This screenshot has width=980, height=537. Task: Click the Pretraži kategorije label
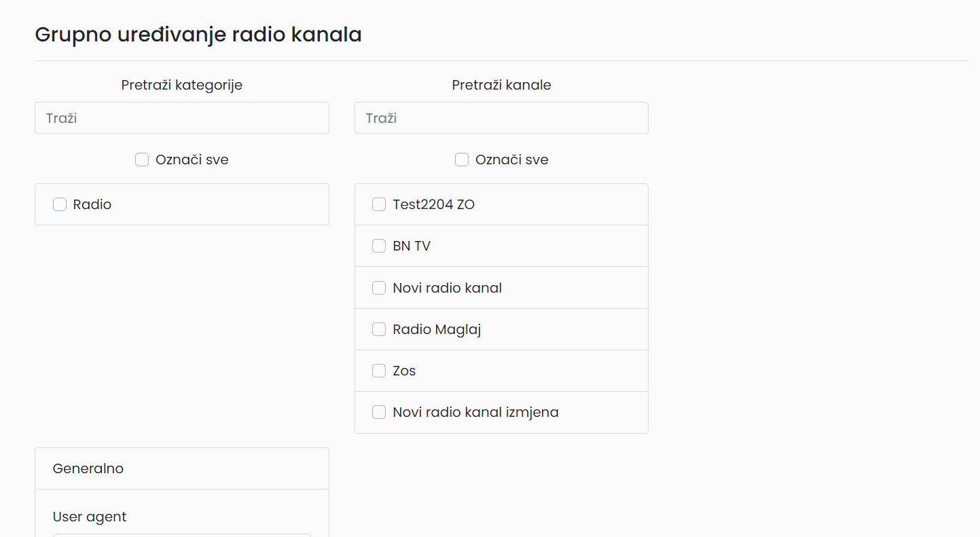(182, 85)
